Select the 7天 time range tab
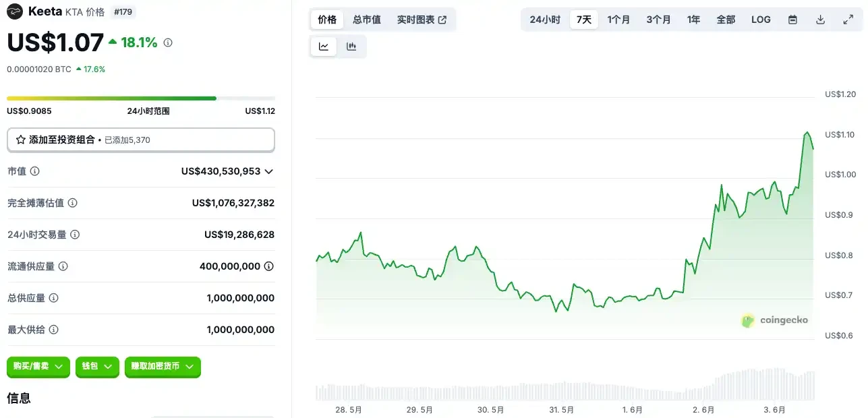The width and height of the screenshot is (868, 418). pos(583,20)
